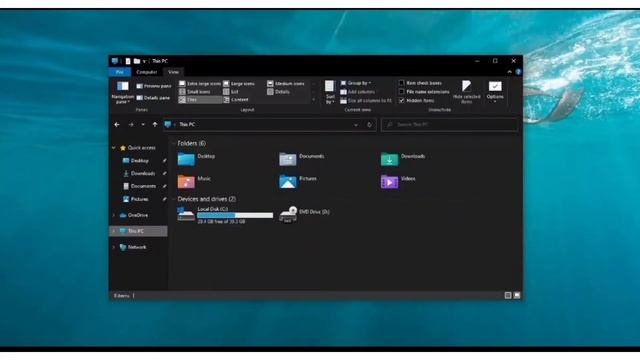The width and height of the screenshot is (640, 360).
Task: Open the Sort by dropdown
Action: click(330, 92)
